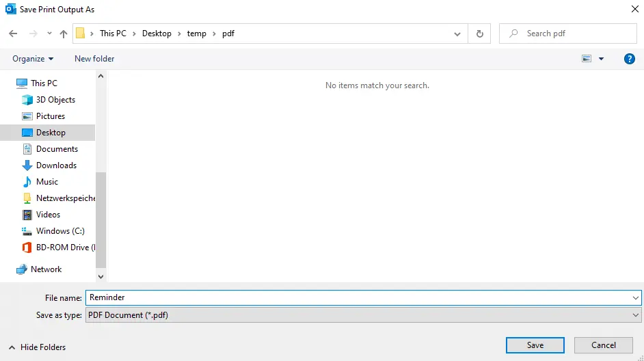This screenshot has height=361, width=644.
Task: Click the Windows (C:) drive icon
Action: pos(27,231)
